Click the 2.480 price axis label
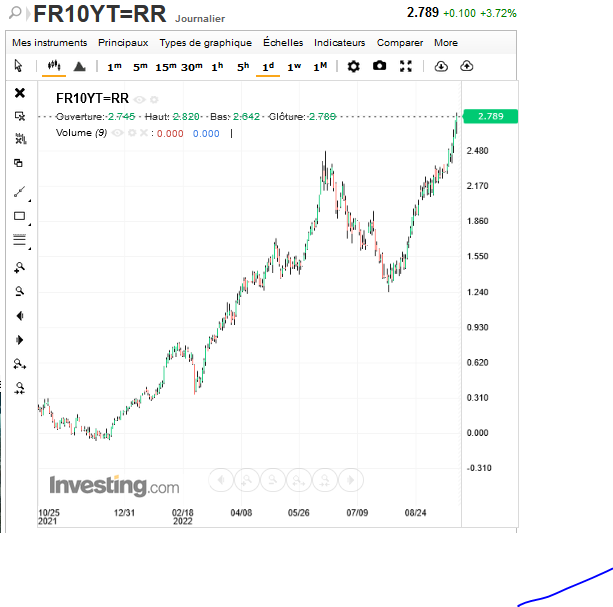 point(477,151)
